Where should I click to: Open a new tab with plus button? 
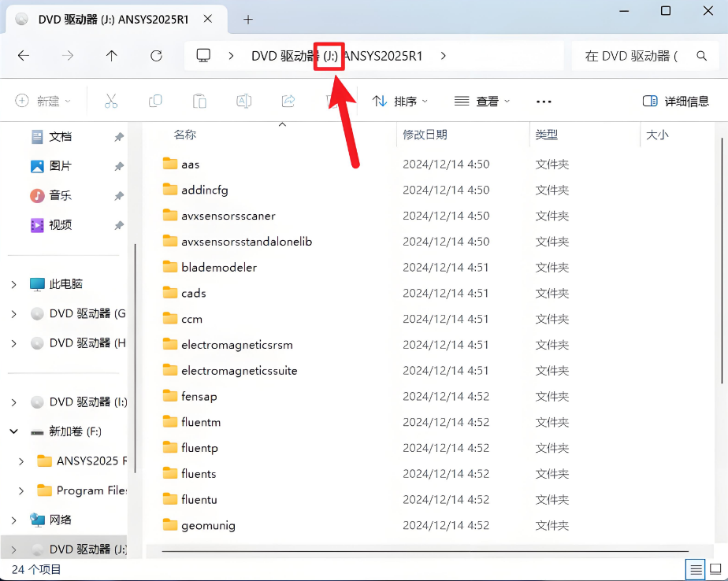click(x=248, y=20)
